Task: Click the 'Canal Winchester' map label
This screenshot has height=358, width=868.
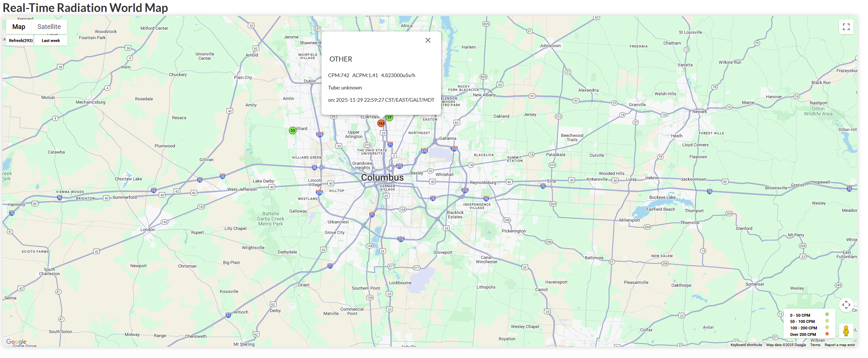Action: pos(487,260)
